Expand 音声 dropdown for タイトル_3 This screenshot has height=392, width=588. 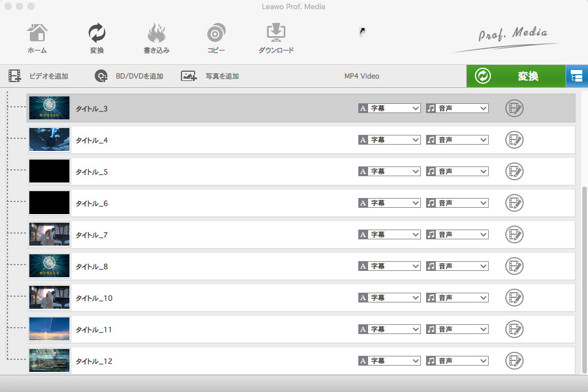click(457, 108)
